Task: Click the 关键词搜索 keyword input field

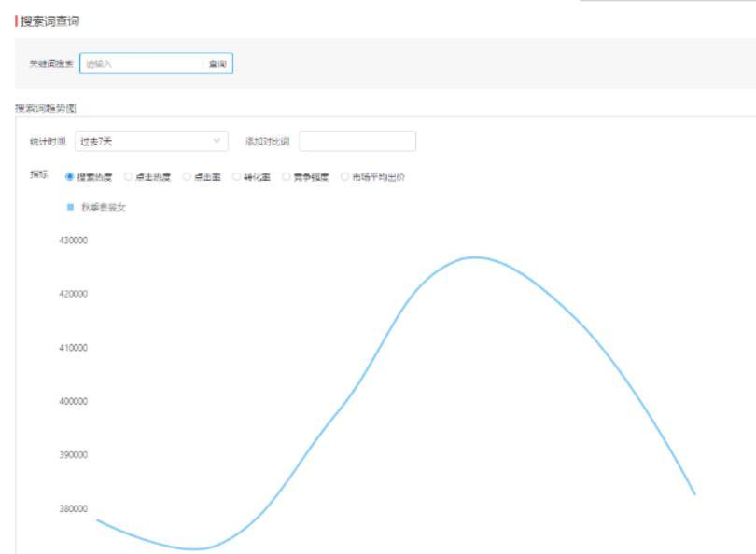Action: [140, 63]
